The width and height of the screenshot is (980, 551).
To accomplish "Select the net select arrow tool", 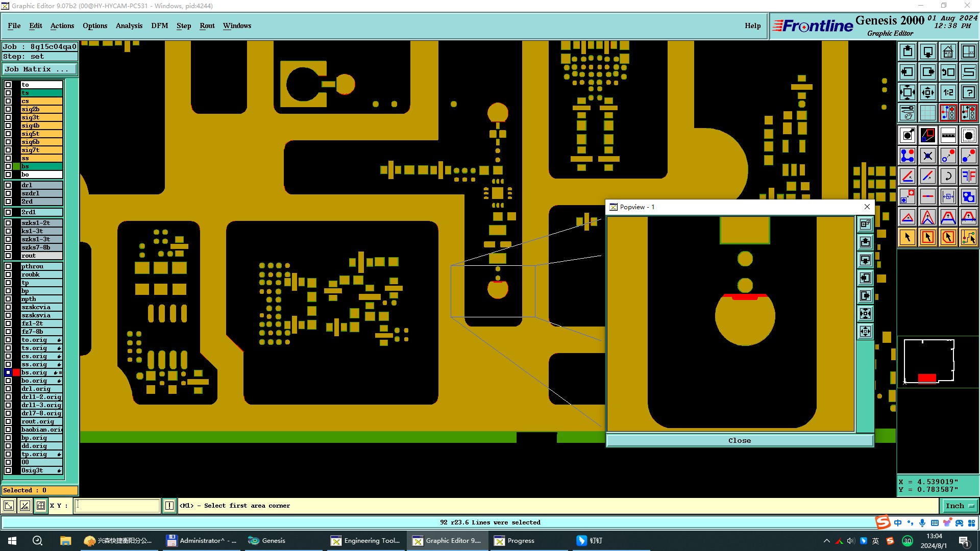I will pos(969,237).
